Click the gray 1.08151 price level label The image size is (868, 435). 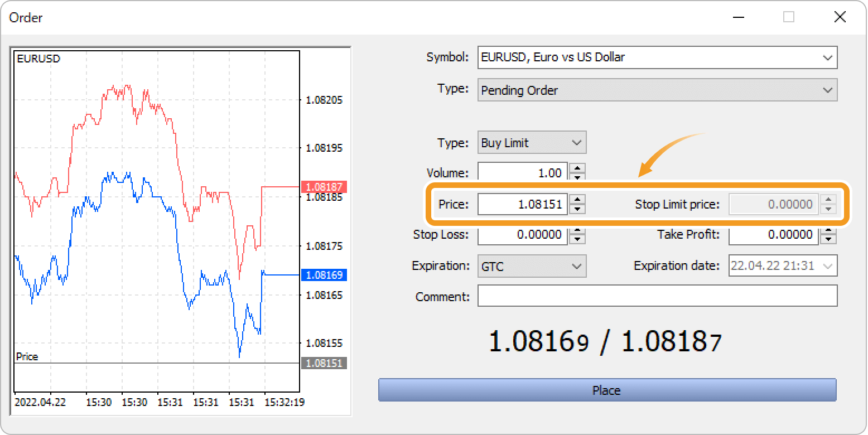pos(324,363)
